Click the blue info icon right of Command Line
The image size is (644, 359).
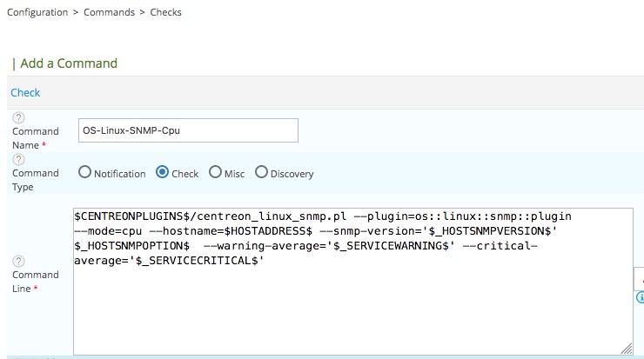click(640, 298)
